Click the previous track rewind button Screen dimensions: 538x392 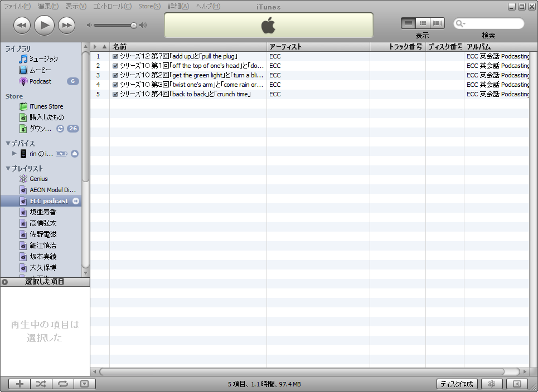tap(22, 25)
